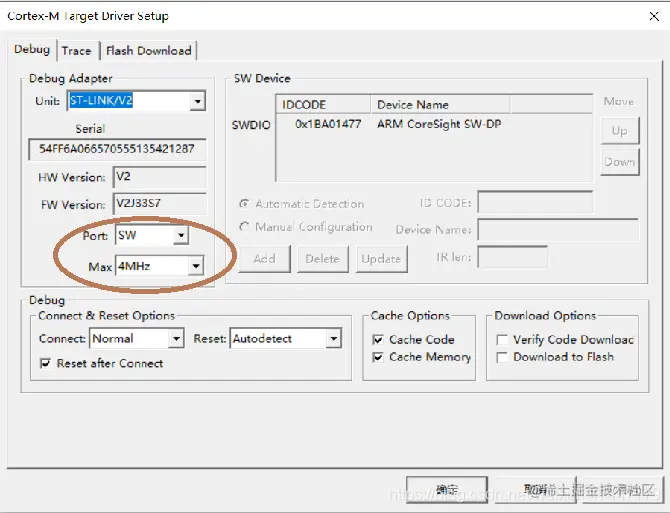Image resolution: width=670 pixels, height=513 pixels.
Task: Open the Unit ST-LINK/V2 dropdown
Action: pos(197,101)
